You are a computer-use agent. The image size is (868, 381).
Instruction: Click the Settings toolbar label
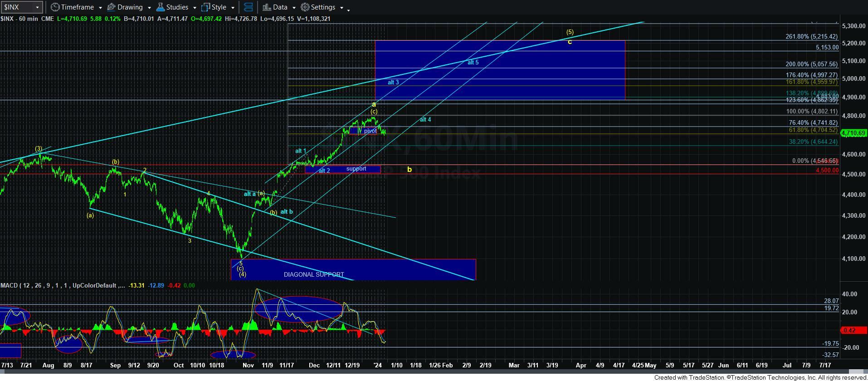(323, 7)
